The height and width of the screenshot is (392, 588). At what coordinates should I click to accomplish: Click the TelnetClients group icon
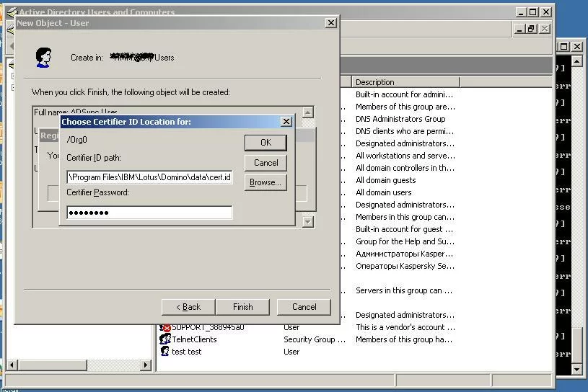coord(164,339)
